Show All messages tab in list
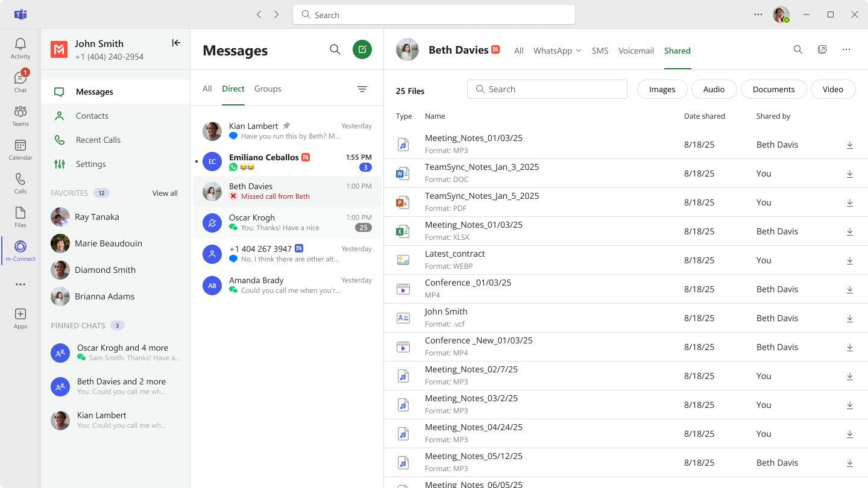 pos(207,89)
